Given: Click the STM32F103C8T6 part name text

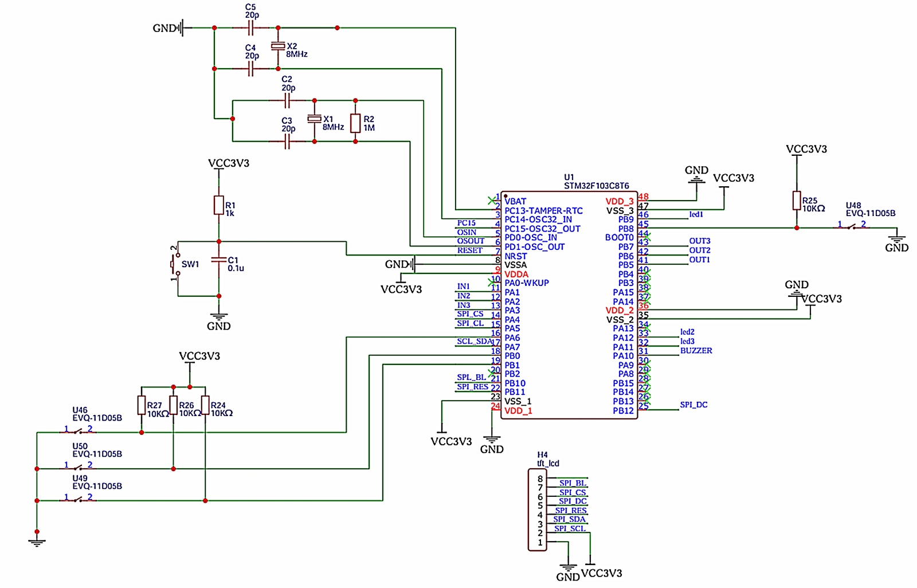Looking at the screenshot, I should point(596,186).
